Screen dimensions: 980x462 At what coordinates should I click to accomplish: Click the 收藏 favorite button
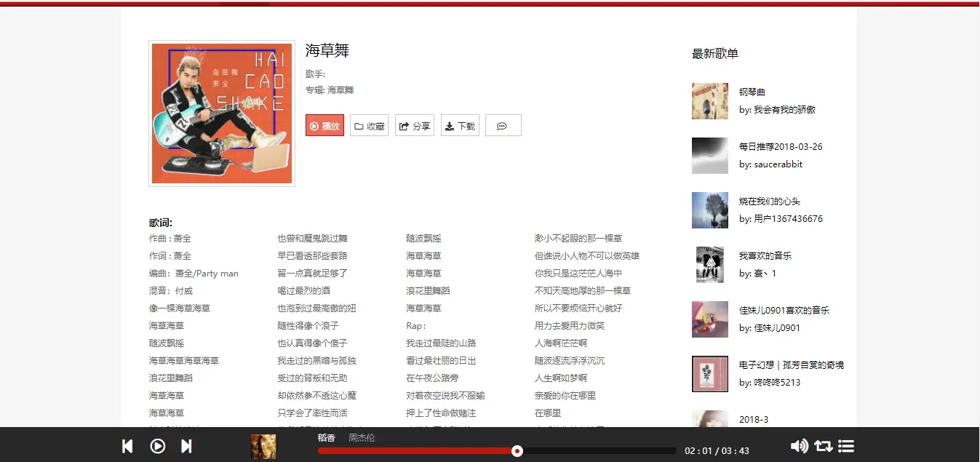pos(369,125)
